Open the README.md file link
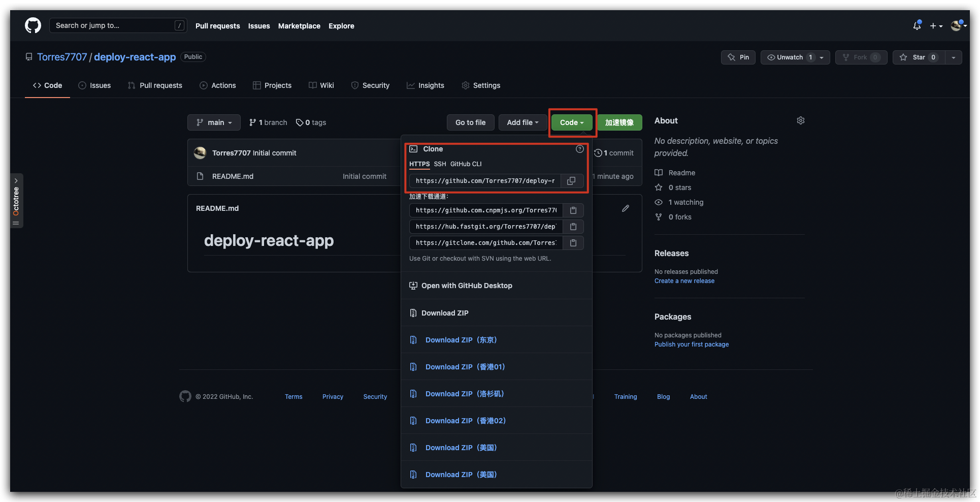The width and height of the screenshot is (980, 502). tap(233, 176)
